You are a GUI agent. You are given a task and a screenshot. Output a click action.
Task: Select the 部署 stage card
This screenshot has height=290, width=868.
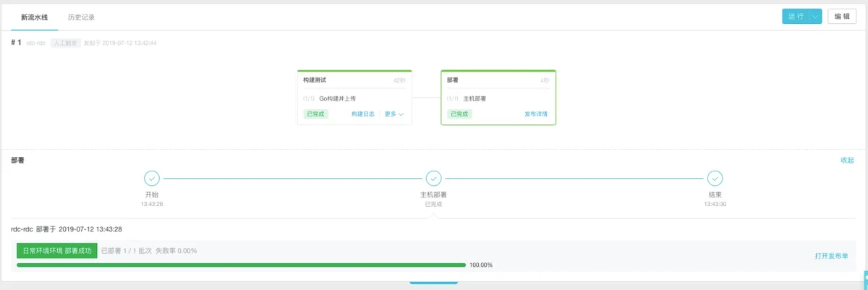498,98
